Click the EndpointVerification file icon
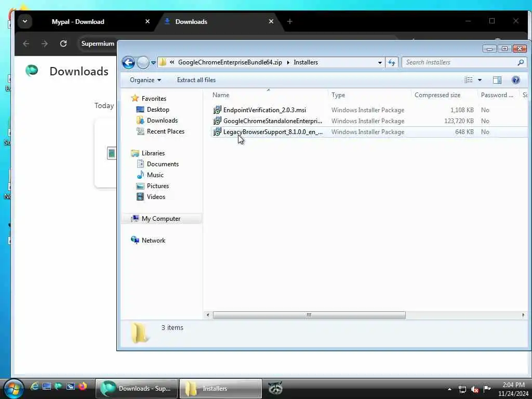 pos(217,110)
